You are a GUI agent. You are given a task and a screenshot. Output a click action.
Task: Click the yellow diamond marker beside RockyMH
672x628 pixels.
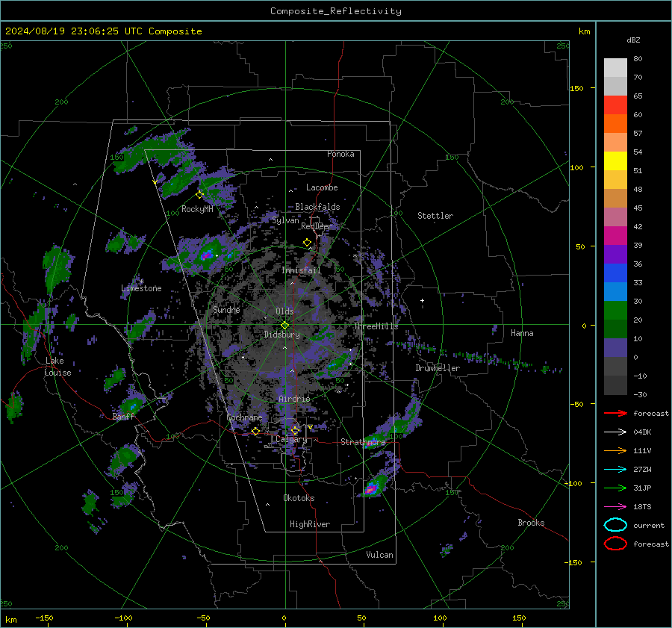pyautogui.click(x=199, y=195)
